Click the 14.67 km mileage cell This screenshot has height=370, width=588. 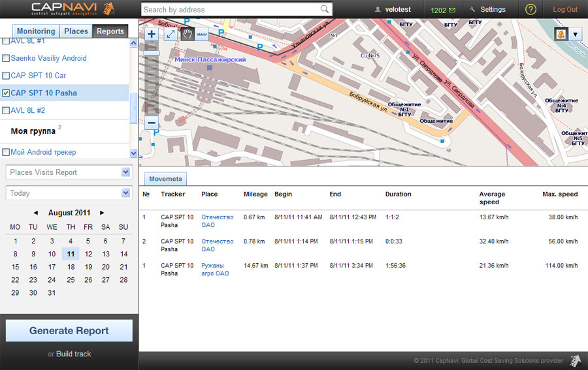pos(255,266)
